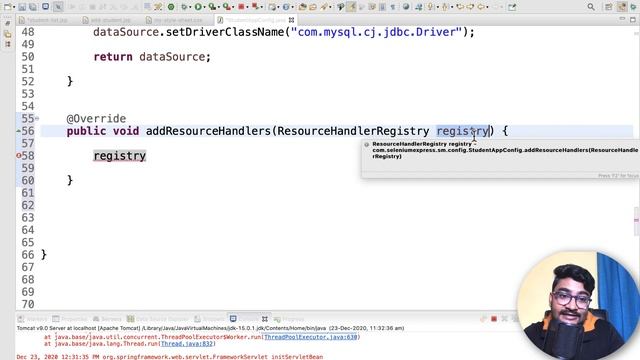
Task: Click the Next Annotation arrow icon
Action: click(430, 7)
